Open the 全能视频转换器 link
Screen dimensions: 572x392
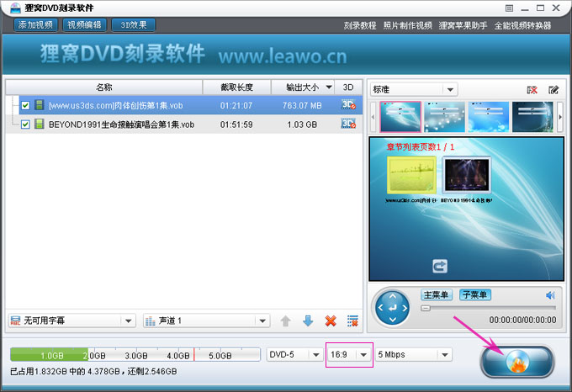coord(522,25)
